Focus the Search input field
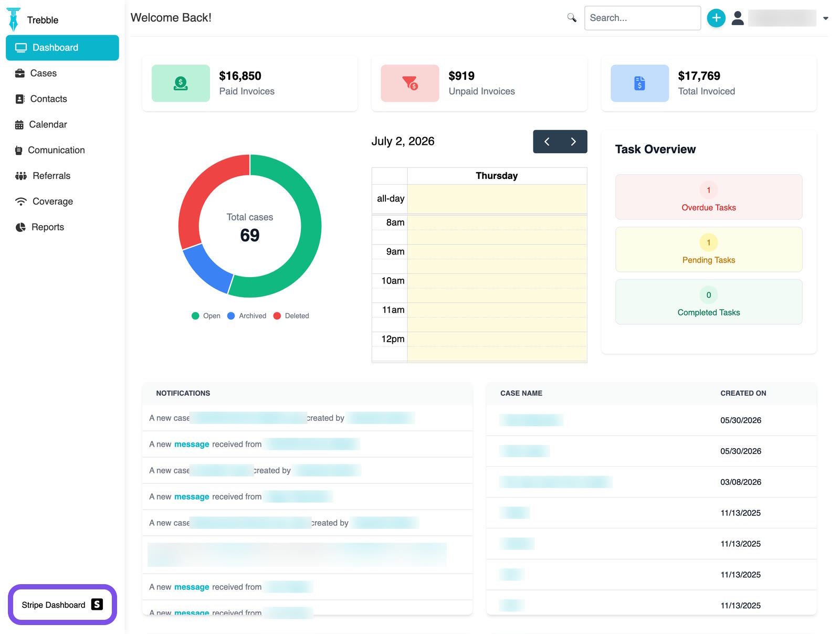 pyautogui.click(x=643, y=18)
